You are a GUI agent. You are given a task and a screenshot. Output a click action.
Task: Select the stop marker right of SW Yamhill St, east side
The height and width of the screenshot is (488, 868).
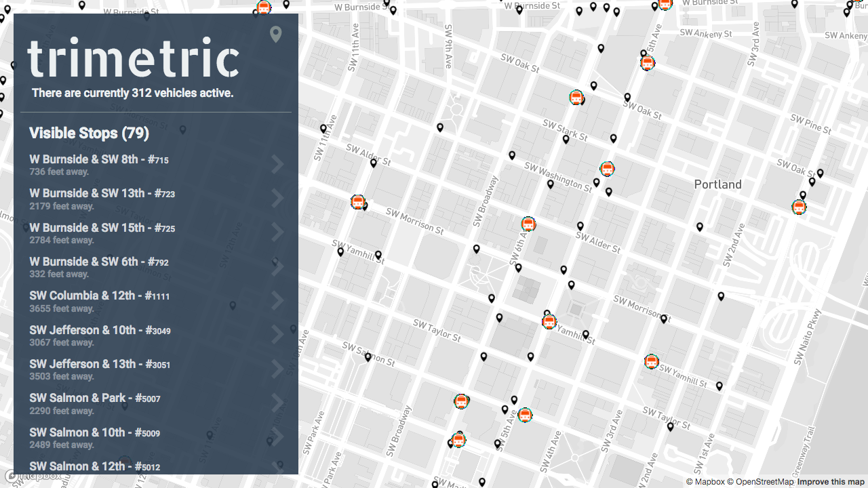(719, 386)
